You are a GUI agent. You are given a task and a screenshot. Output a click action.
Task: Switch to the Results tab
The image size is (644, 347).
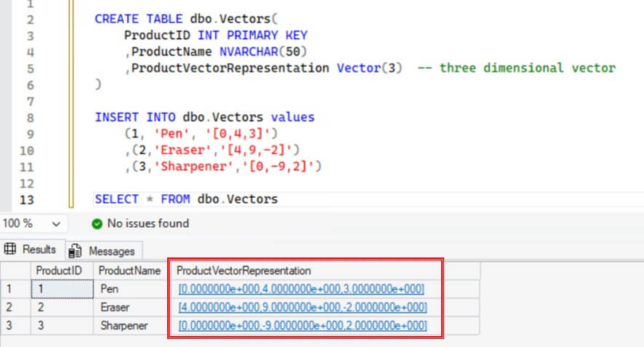click(32, 250)
